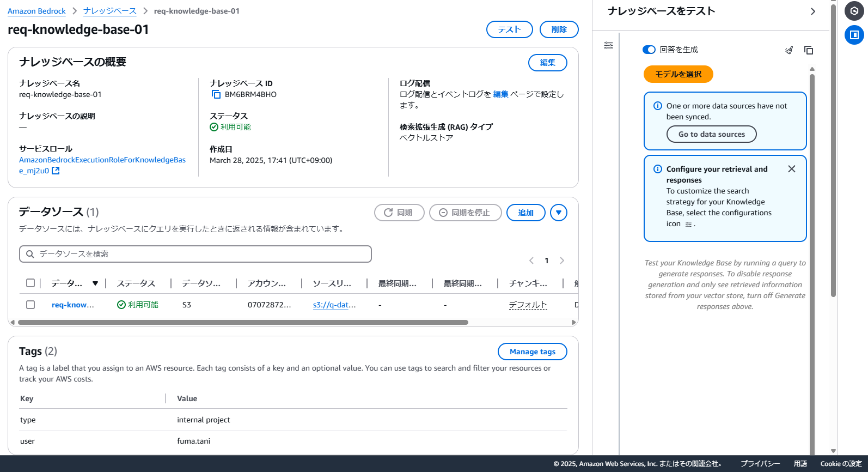
Task: Check the req-know... data source row checkbox
Action: 30,305
